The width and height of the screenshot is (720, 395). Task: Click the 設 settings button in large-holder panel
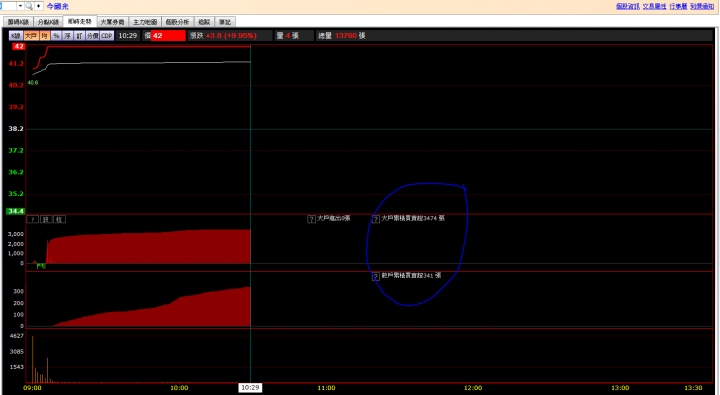pos(46,220)
